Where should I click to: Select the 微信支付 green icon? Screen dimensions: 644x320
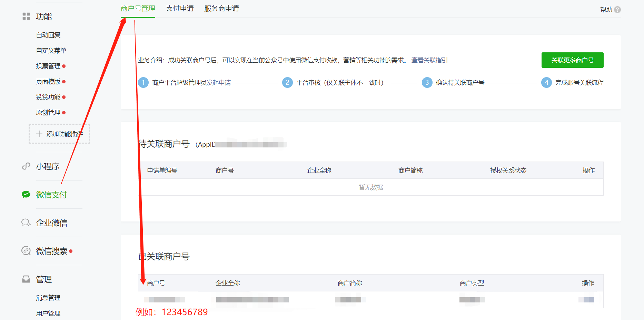click(26, 194)
